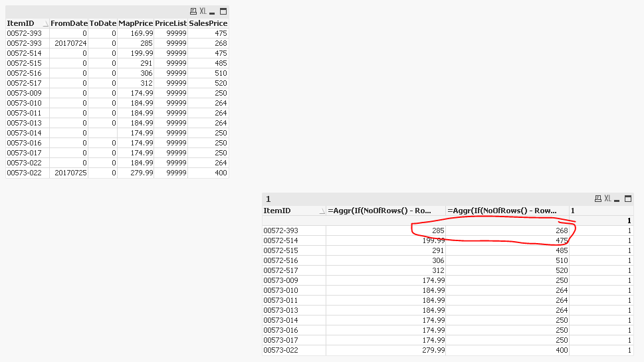
Task: Select FromDate value 20170725 in top table
Action: coord(69,173)
